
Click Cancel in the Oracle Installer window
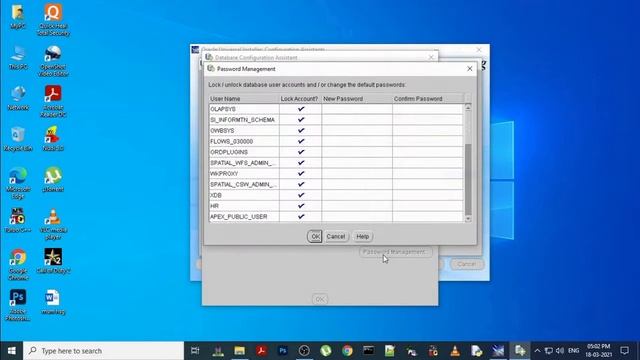click(x=467, y=264)
